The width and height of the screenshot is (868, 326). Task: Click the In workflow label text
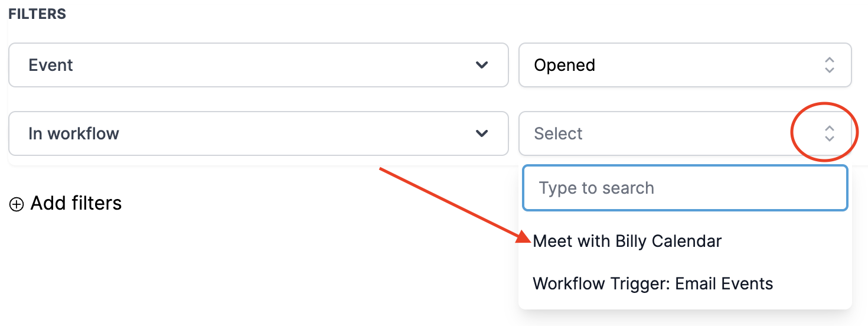pos(74,133)
